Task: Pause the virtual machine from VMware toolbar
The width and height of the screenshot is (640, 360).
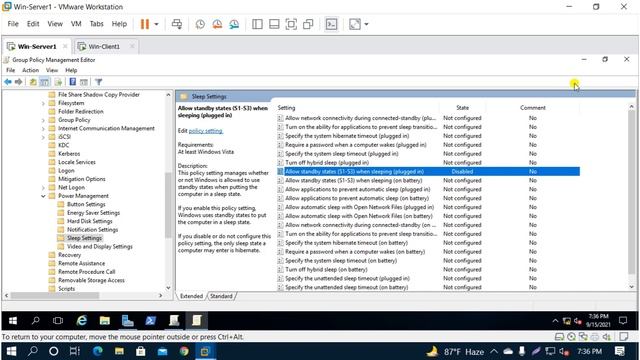Action: point(144,24)
